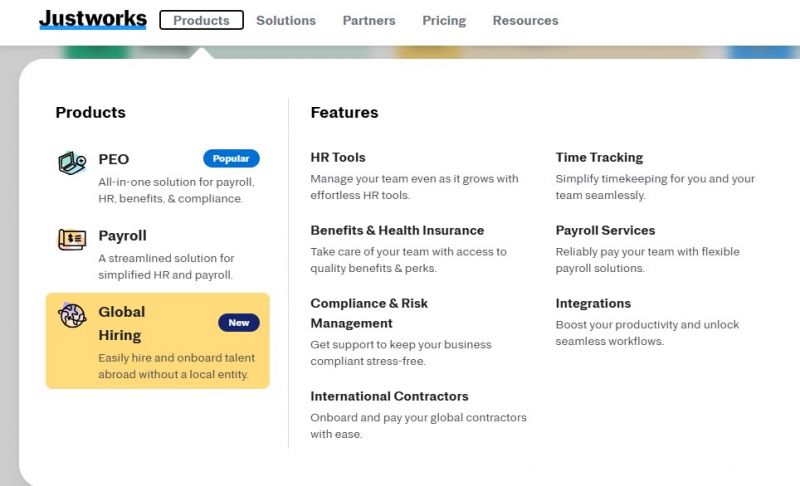
Task: Open the HR Tools feature link
Action: point(338,158)
